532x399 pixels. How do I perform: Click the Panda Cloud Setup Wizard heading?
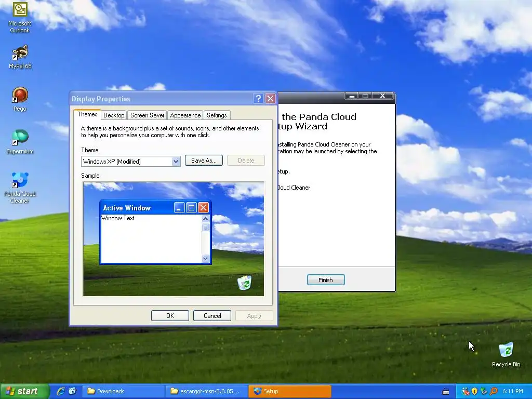coord(317,122)
